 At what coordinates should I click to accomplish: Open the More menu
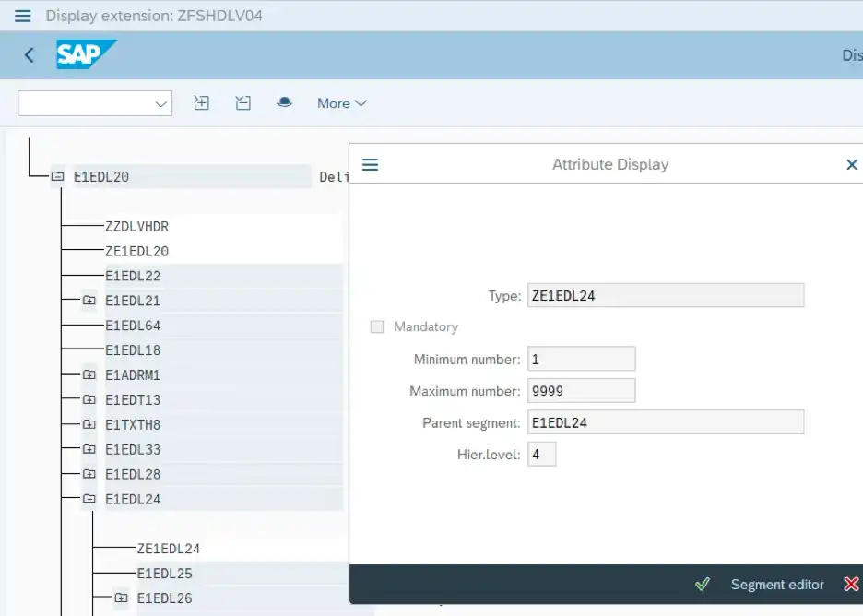(341, 103)
